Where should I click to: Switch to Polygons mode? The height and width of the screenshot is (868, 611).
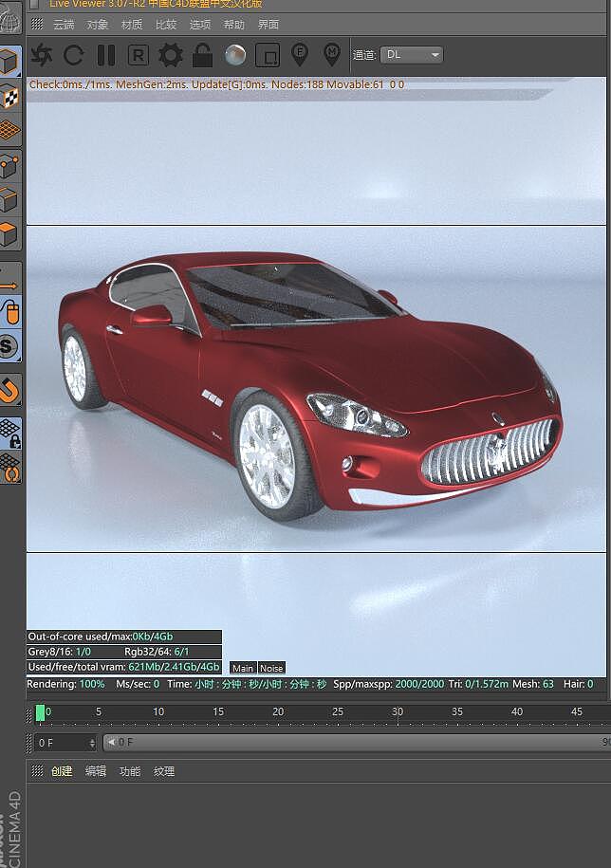pos(9,234)
